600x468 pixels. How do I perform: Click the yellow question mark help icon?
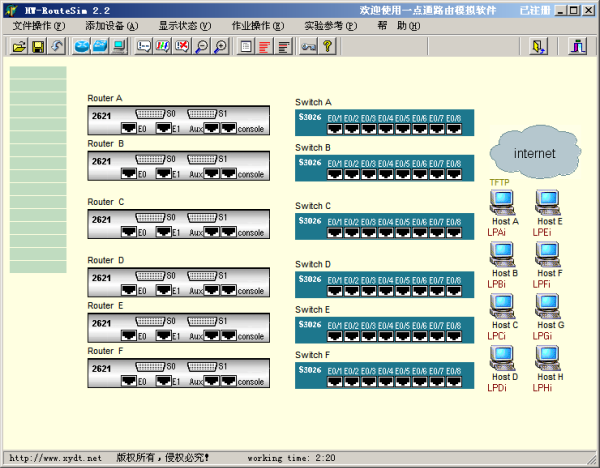[x=327, y=46]
